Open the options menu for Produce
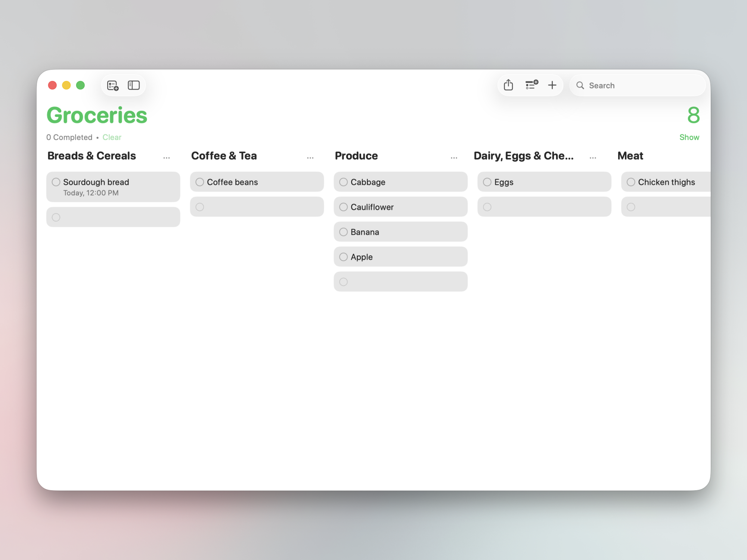Screen dimensions: 747x560 coord(454,157)
